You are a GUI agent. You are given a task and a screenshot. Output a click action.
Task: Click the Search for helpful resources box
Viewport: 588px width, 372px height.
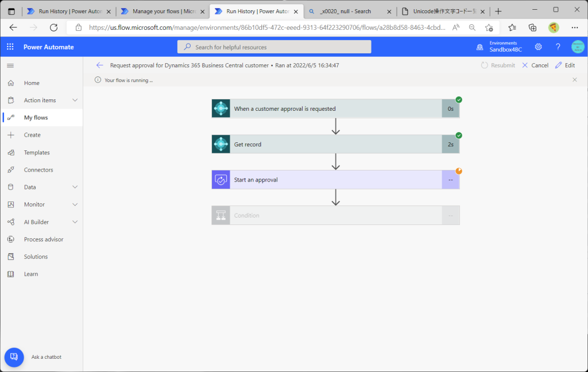point(274,47)
